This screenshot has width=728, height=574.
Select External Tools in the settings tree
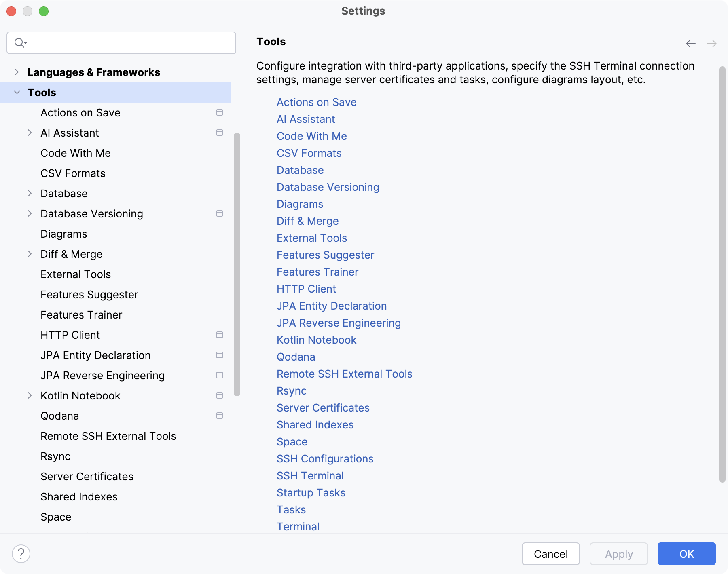(76, 274)
